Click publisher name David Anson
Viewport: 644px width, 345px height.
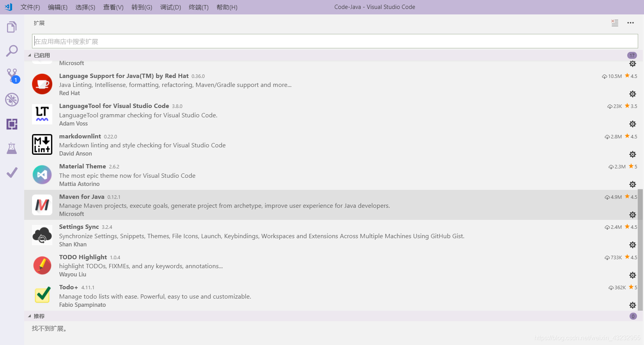[x=76, y=154]
